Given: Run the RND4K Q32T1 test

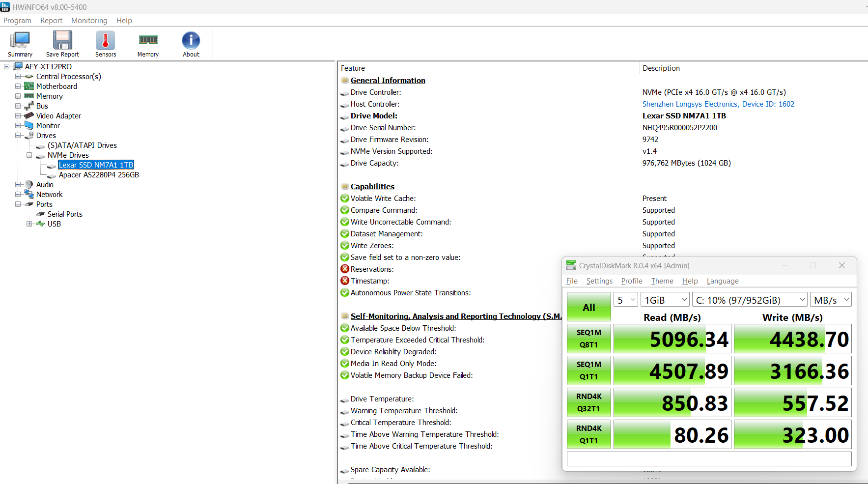Looking at the screenshot, I should 588,402.
